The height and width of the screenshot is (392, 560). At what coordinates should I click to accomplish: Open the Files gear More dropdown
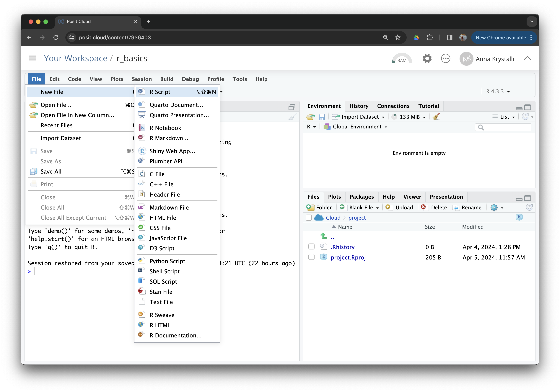coord(497,208)
